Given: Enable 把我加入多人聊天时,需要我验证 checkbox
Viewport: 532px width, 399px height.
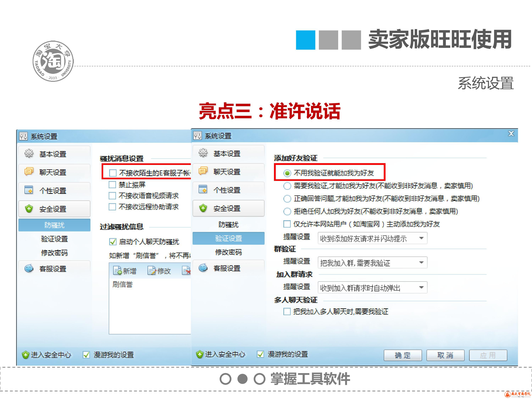Looking at the screenshot, I should [287, 311].
